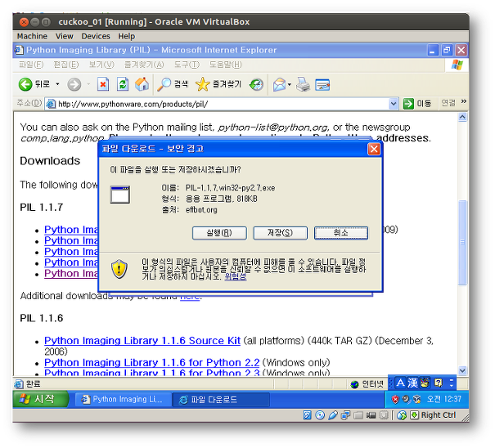Expand the Forward button history dropdown

click(x=88, y=84)
